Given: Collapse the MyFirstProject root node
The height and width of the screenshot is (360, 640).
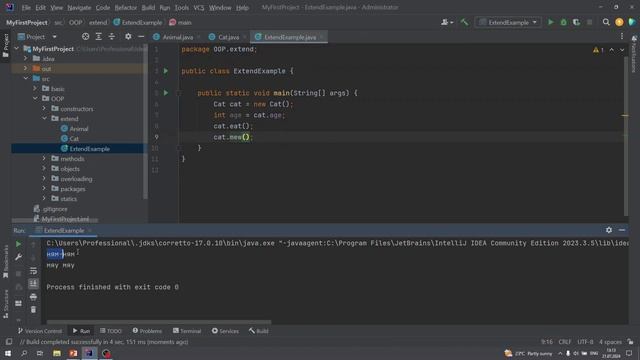Looking at the screenshot, I should [17, 49].
